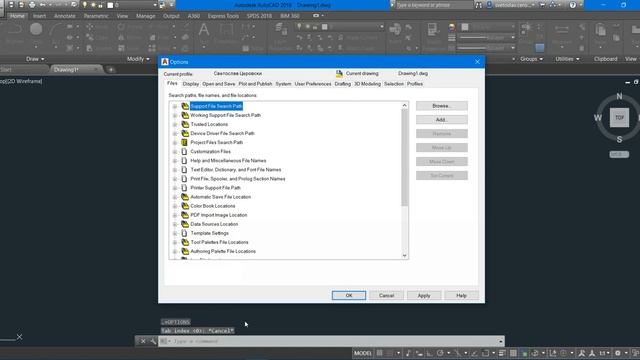This screenshot has height=360, width=640.
Task: Click the search paths list scrollbar down arrow
Action: pos(404,256)
